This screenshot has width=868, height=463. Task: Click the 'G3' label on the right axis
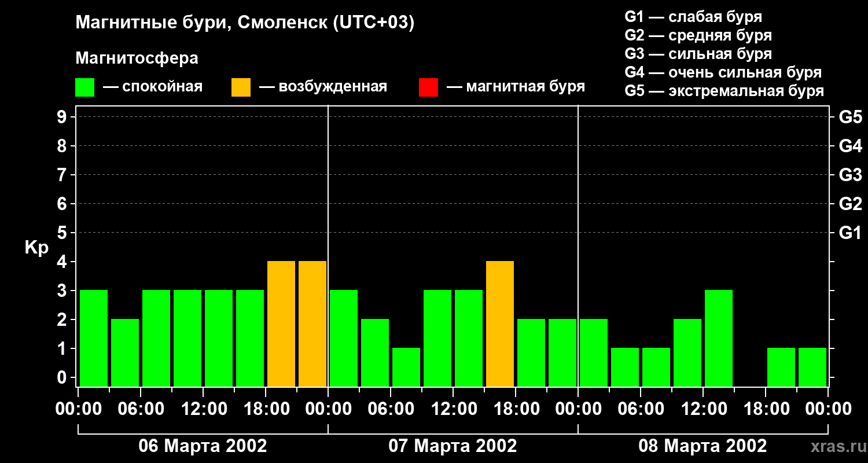tap(850, 175)
